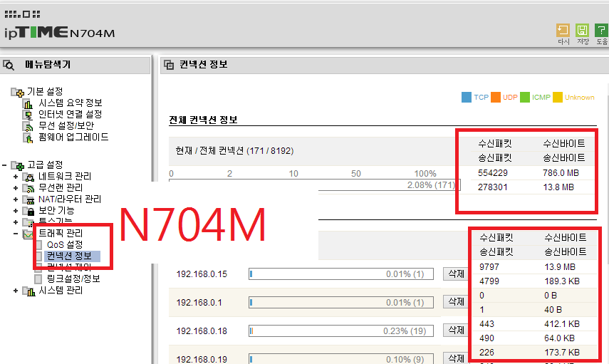Click the ICMP green legend swatch
This screenshot has width=609, height=364.
click(525, 98)
